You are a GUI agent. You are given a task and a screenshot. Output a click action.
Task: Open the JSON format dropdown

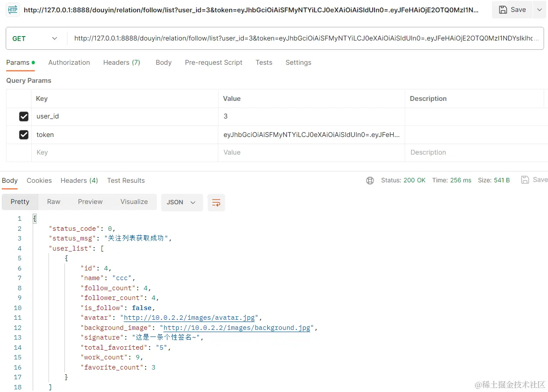(181, 202)
